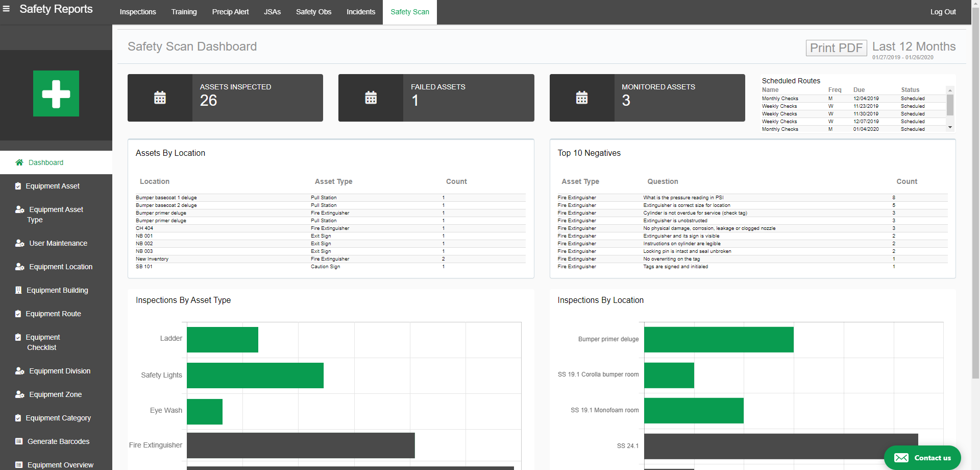Image resolution: width=980 pixels, height=470 pixels.
Task: Click the New Inventory location row
Action: point(331,259)
